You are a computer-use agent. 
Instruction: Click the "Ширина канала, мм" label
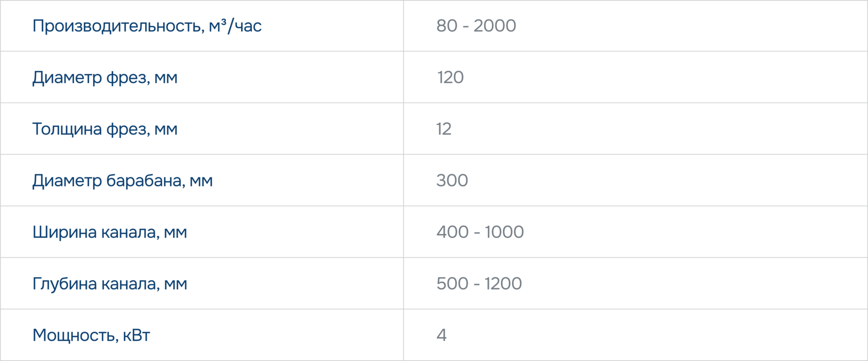coord(110,232)
